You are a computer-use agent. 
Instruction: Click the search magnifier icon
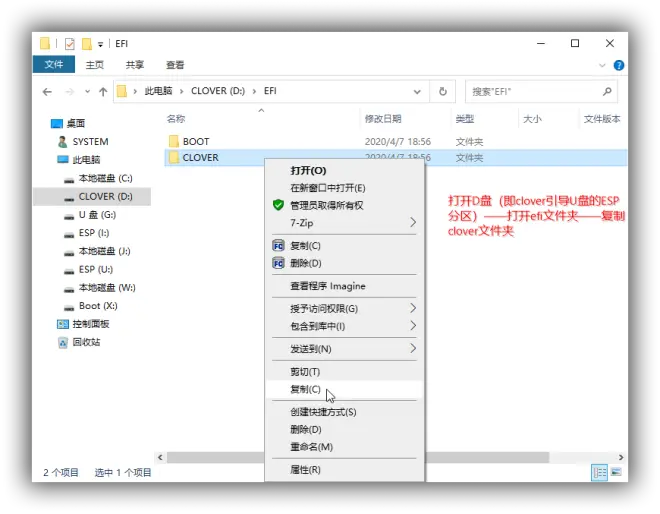607,91
